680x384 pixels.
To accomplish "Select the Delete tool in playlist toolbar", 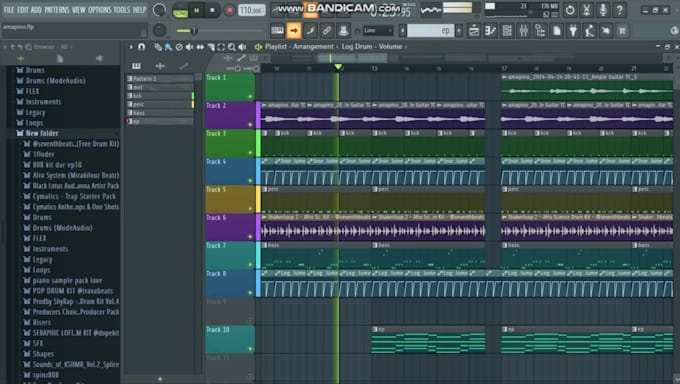I will 179,47.
